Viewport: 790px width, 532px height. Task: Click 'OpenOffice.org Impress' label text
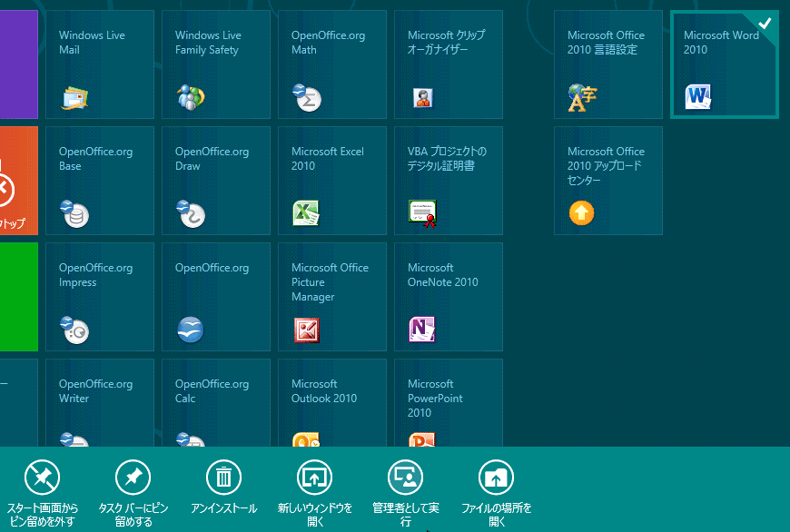coord(95,274)
